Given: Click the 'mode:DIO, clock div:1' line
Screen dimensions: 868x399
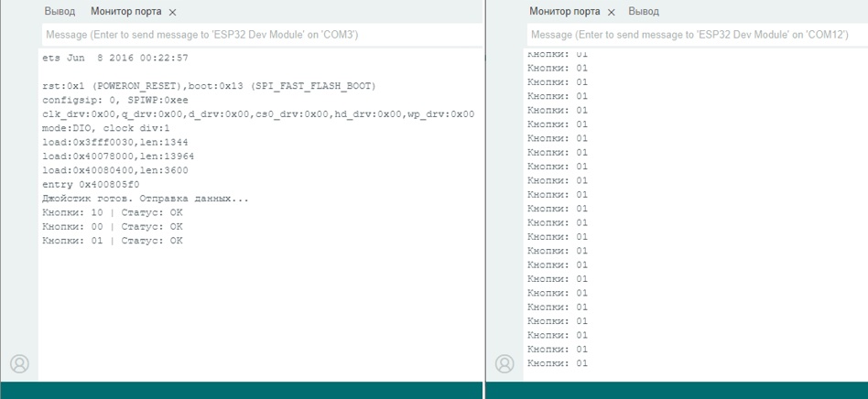Looking at the screenshot, I should point(106,128).
